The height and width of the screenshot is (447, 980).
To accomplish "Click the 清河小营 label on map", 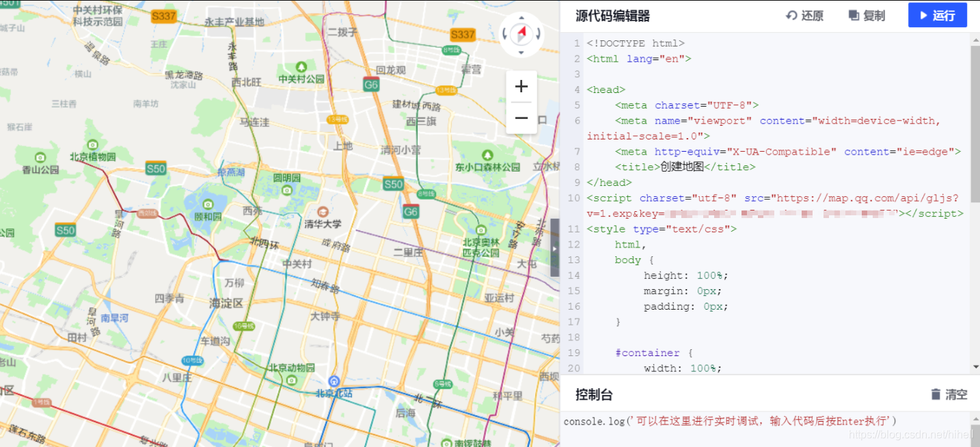I will 401,150.
